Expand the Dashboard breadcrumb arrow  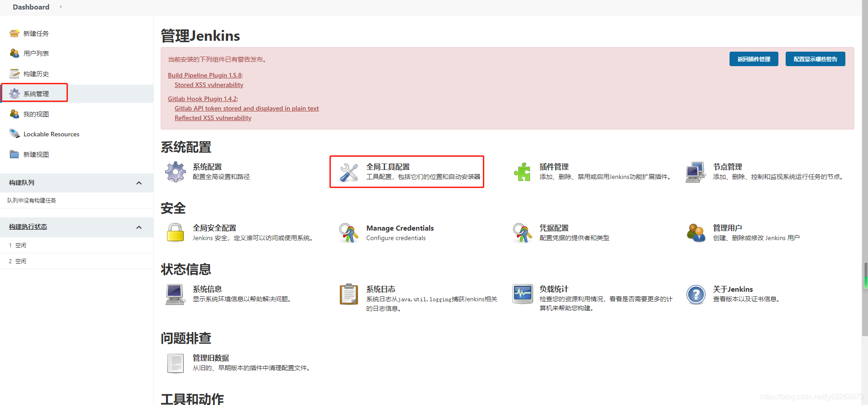click(x=61, y=7)
